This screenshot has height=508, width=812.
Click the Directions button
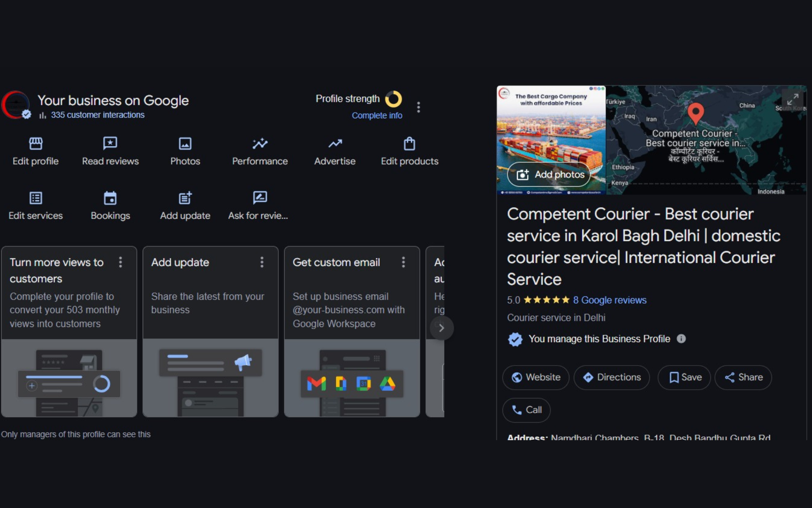tap(611, 377)
